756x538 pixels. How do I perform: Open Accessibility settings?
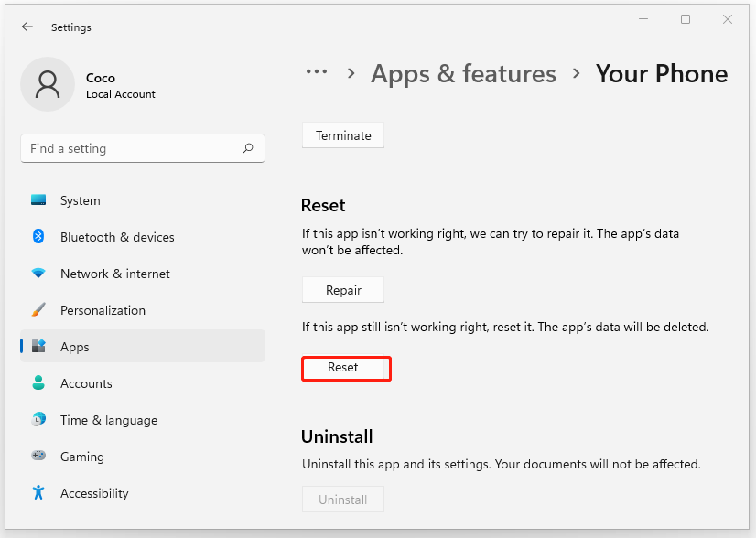38,493
